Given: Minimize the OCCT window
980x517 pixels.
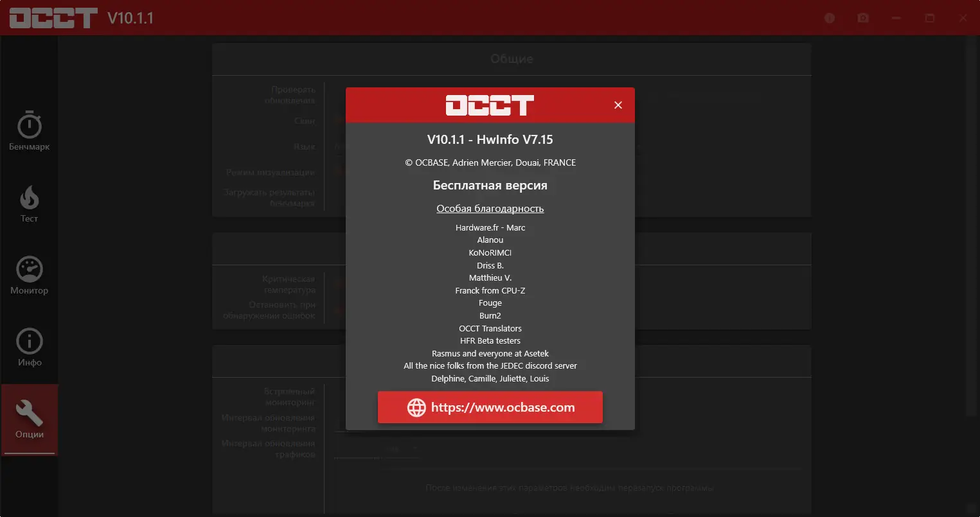Looking at the screenshot, I should (896, 18).
